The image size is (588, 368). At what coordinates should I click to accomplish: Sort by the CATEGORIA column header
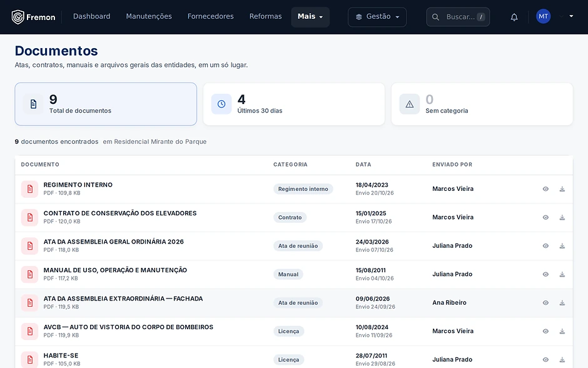290,165
